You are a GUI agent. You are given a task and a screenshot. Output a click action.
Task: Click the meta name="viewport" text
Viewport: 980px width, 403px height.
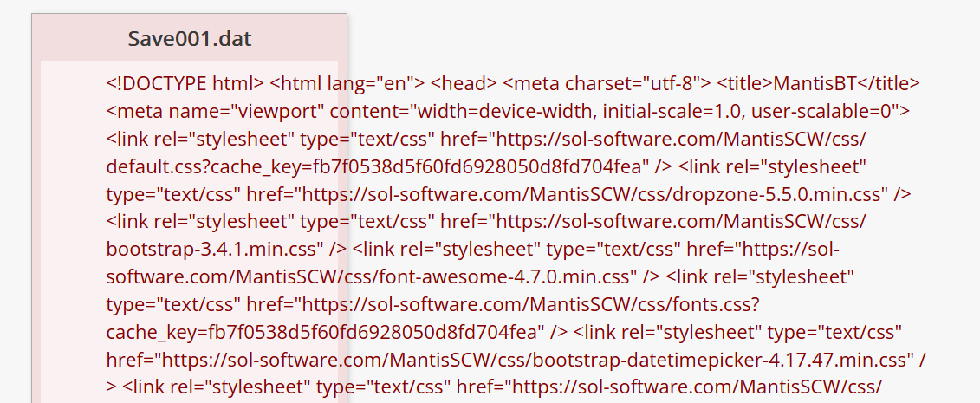click(x=216, y=111)
